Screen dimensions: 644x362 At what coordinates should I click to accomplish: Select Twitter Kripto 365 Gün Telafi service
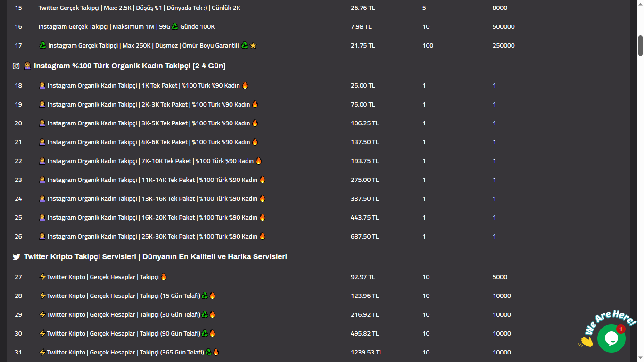click(x=129, y=352)
